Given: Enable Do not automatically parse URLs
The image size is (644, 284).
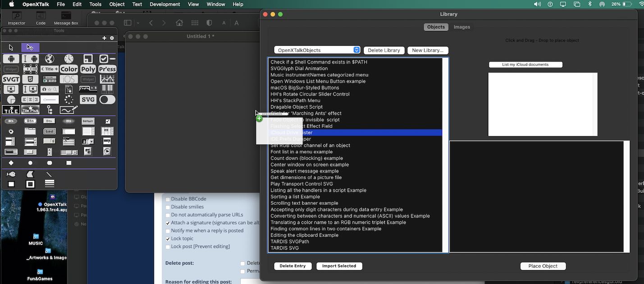Looking at the screenshot, I should pos(168,215).
